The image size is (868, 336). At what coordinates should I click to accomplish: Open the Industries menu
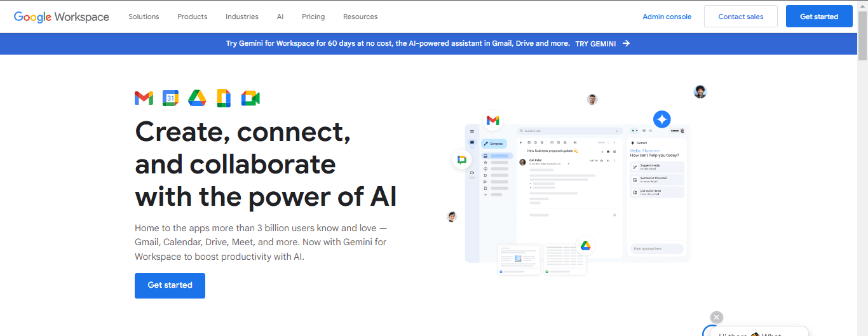click(x=242, y=17)
